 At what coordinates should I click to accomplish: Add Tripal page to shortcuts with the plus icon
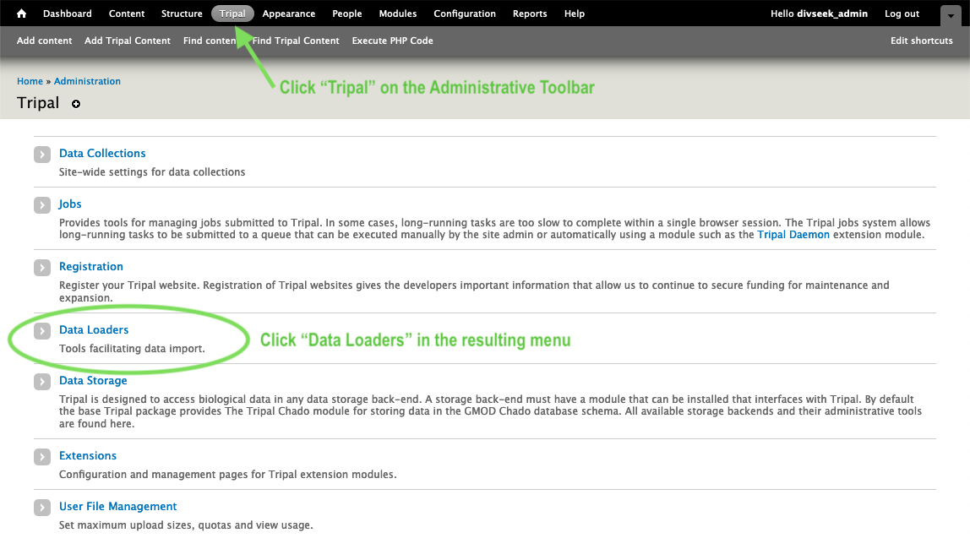click(x=75, y=104)
